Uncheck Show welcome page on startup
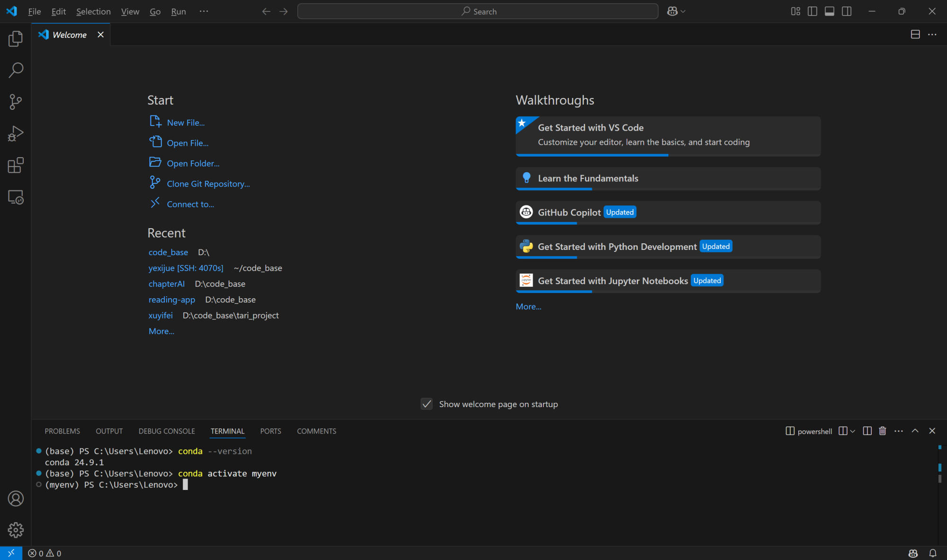The height and width of the screenshot is (560, 947). click(x=427, y=404)
